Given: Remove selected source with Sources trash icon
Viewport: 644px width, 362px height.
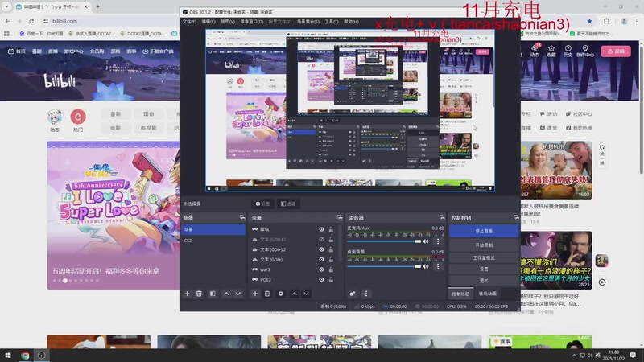Looking at the screenshot, I should coord(267,294).
